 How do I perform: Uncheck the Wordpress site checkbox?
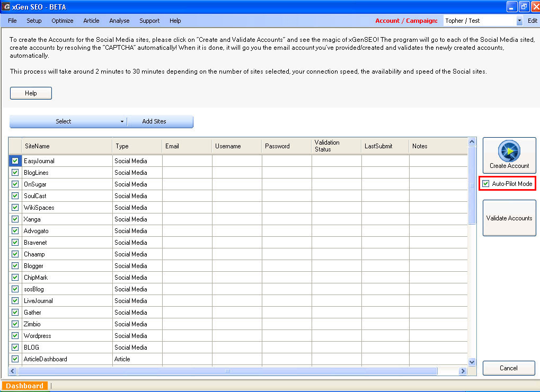point(15,335)
